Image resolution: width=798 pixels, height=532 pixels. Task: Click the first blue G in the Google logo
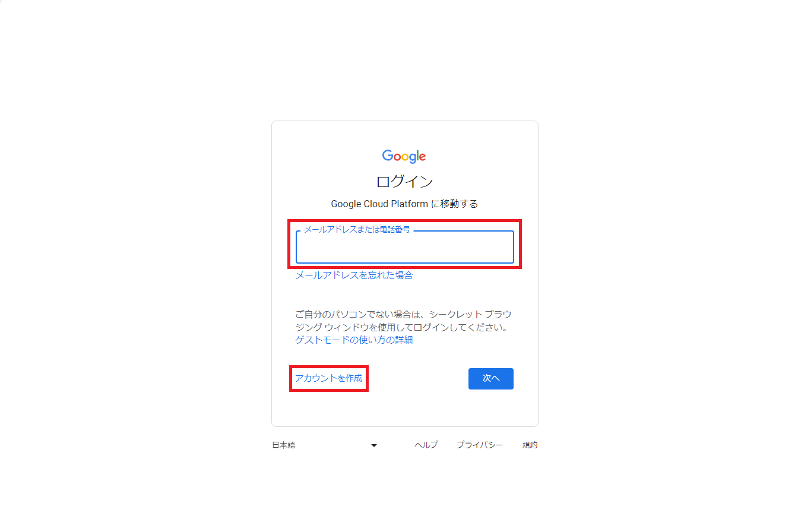[x=387, y=156]
